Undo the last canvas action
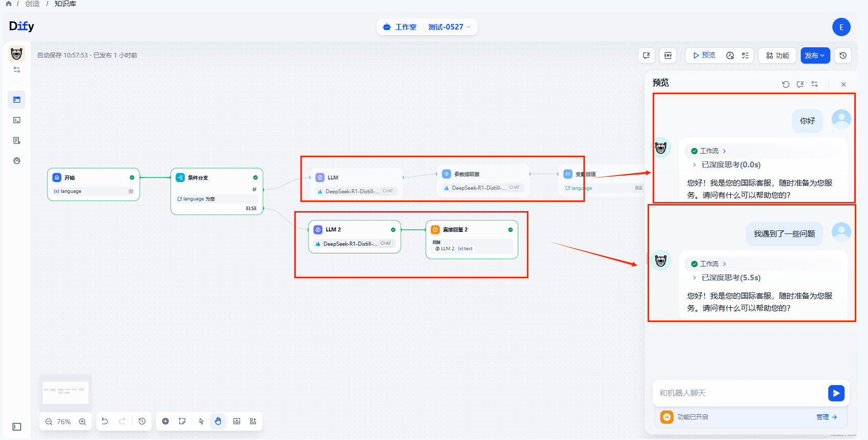This screenshot has width=868, height=440. point(105,421)
